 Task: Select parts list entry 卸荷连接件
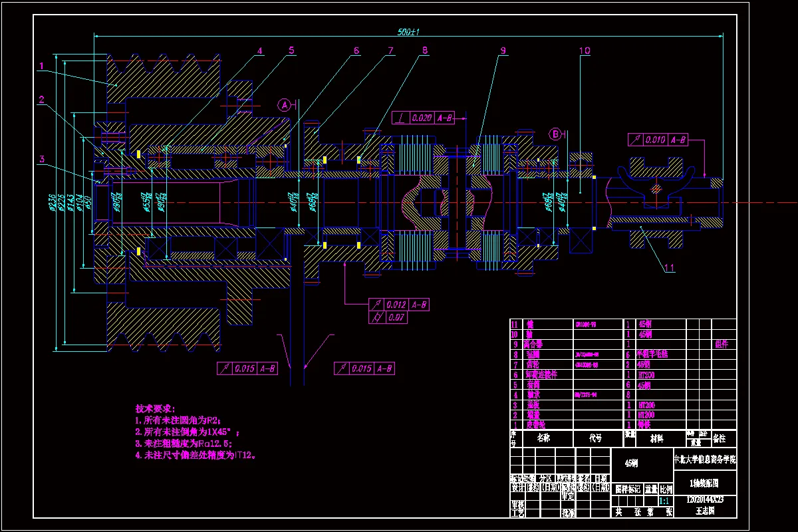click(541, 374)
